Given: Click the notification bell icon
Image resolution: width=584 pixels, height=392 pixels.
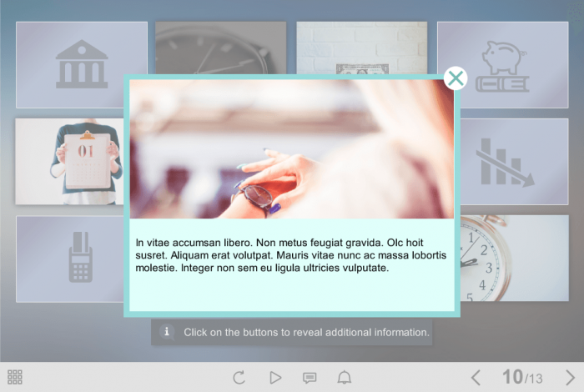Looking at the screenshot, I should (x=344, y=378).
